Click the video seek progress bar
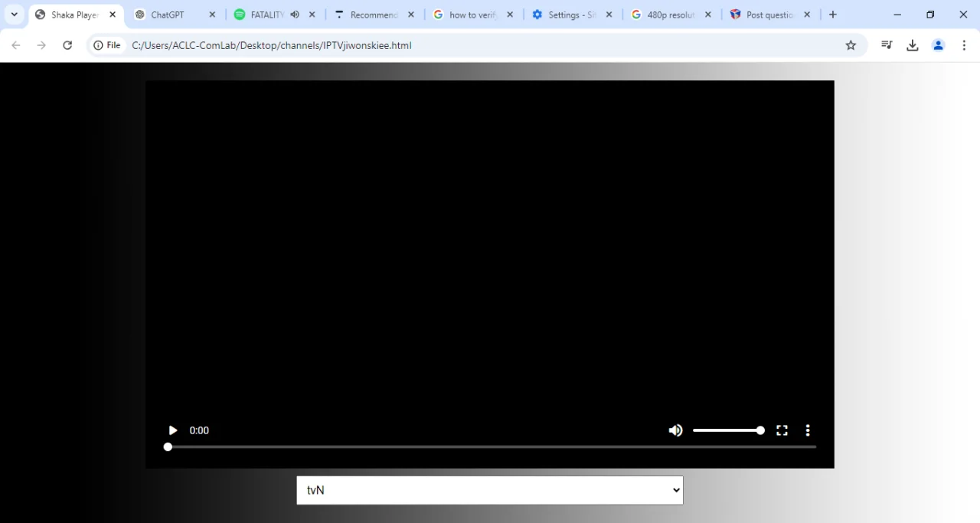The width and height of the screenshot is (980, 523). pos(490,446)
